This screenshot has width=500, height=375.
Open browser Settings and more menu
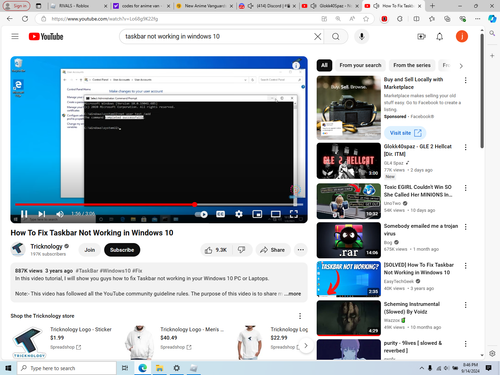(478, 19)
